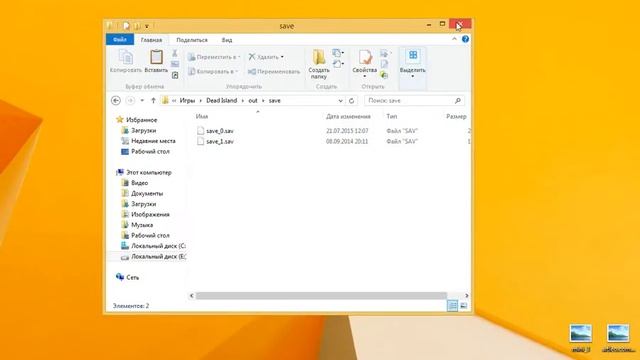
Task: Click the Свойства (Properties) icon
Action: (x=365, y=57)
